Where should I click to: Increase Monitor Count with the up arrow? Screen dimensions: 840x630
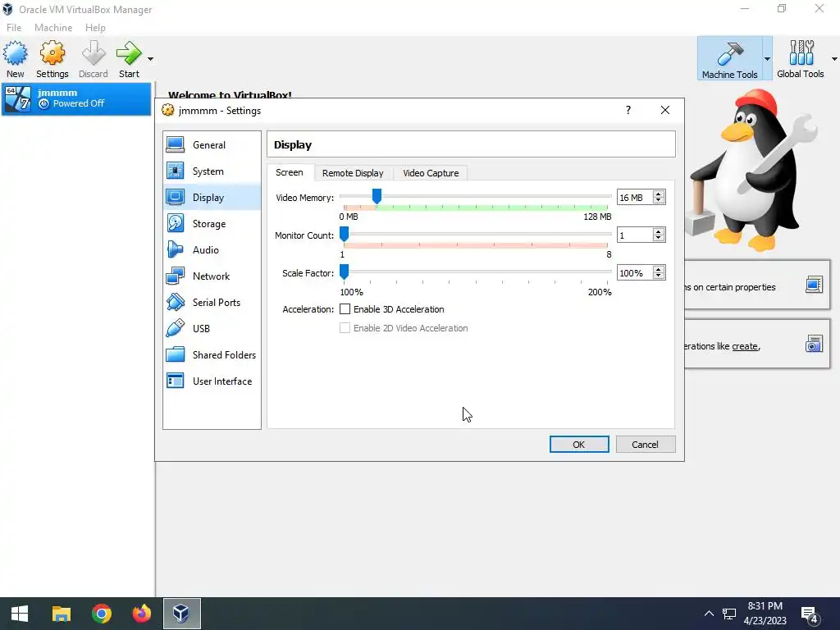(x=659, y=231)
